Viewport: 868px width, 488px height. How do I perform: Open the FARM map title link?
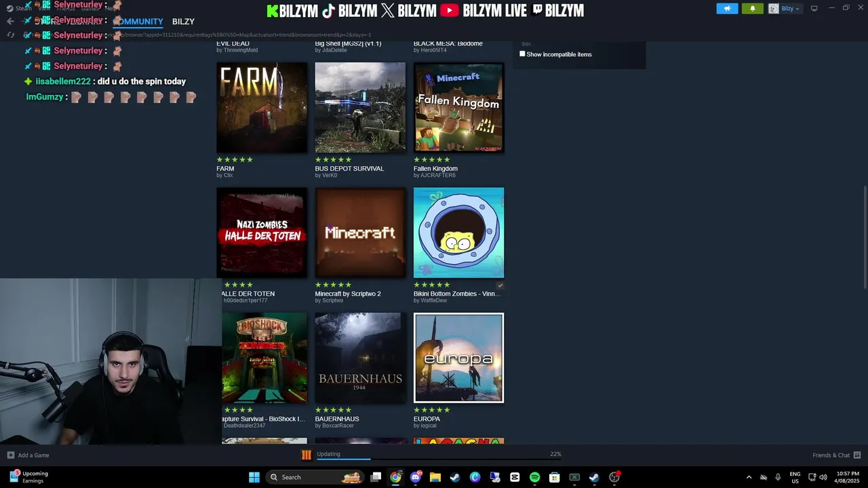click(225, 169)
